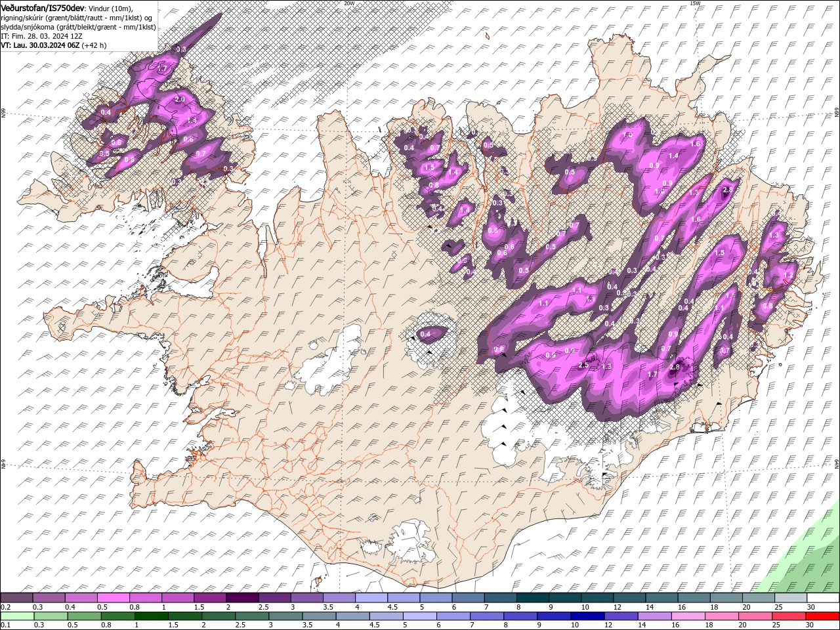
Task: Click the 'VT: Lau. 30.03.2024 06Z' valid time
Action: [x=40, y=45]
